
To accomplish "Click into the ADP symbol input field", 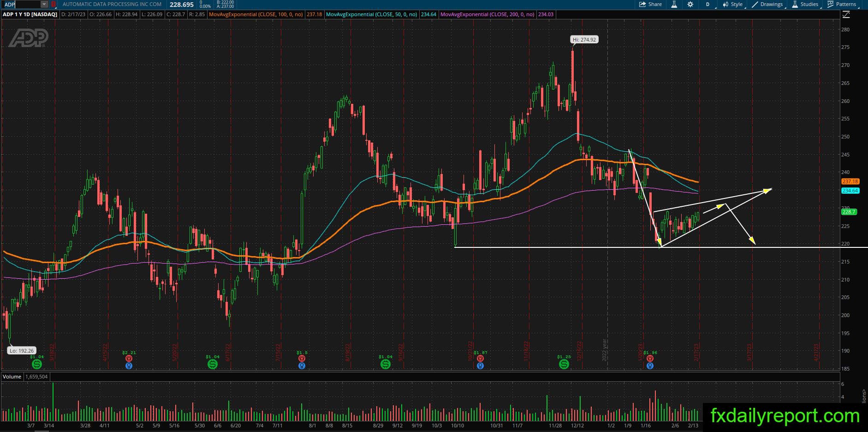I will click(22, 4).
